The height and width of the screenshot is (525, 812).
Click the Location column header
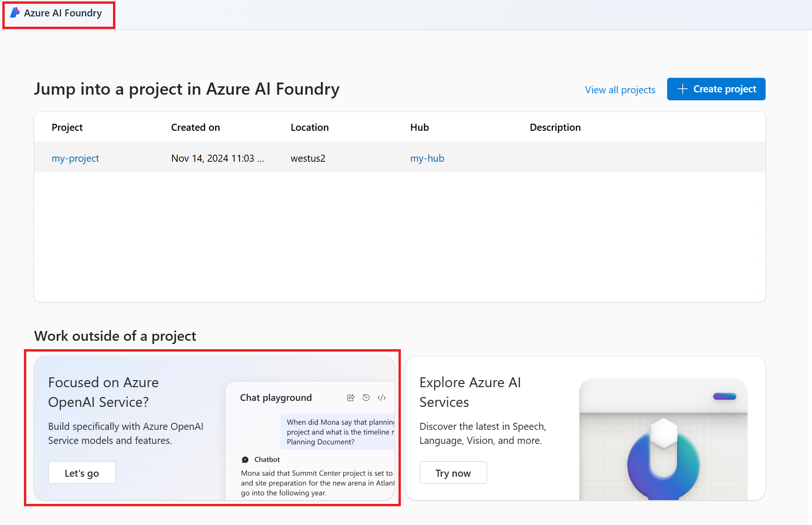[309, 127]
